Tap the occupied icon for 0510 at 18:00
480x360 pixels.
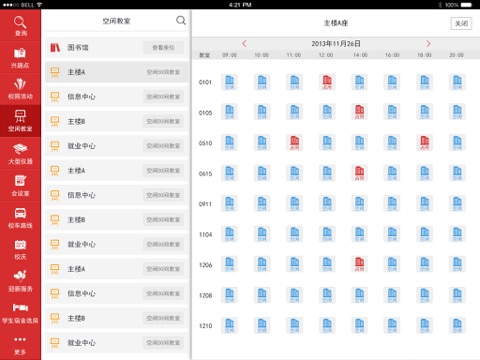(424, 143)
